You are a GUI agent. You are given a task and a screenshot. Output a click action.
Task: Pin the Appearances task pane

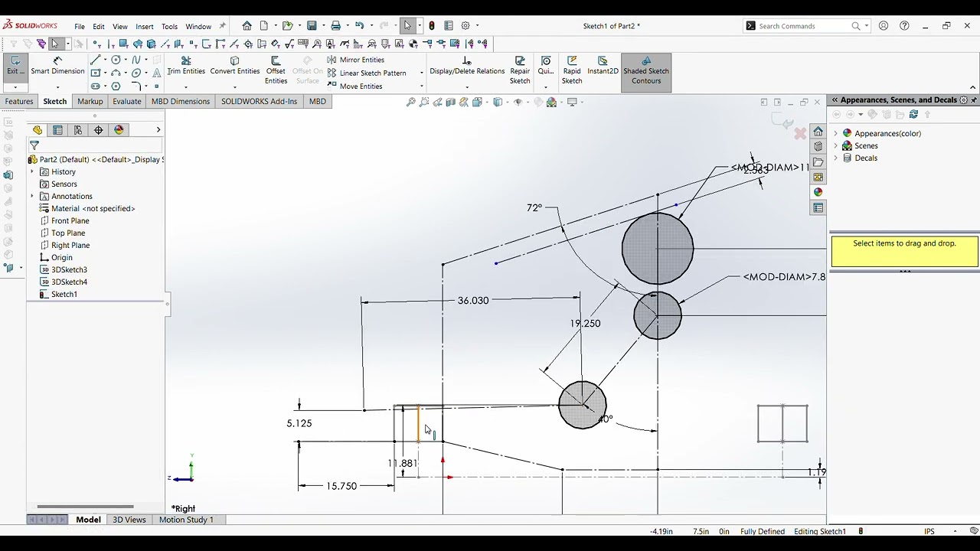coord(974,100)
